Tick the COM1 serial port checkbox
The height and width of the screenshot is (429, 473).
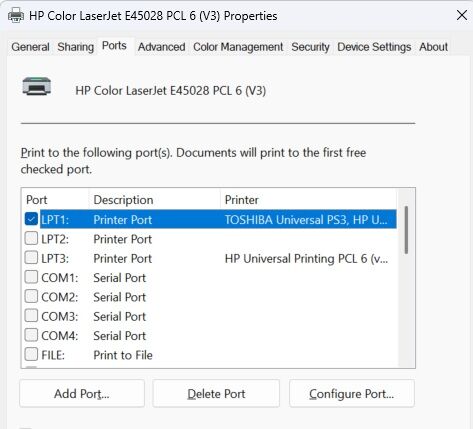(x=31, y=277)
